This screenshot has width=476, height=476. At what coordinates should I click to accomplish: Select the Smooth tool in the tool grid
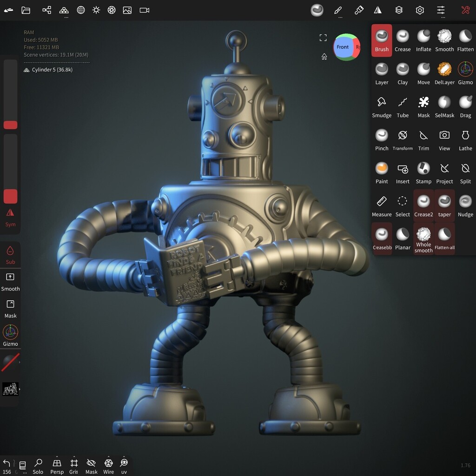click(x=444, y=41)
